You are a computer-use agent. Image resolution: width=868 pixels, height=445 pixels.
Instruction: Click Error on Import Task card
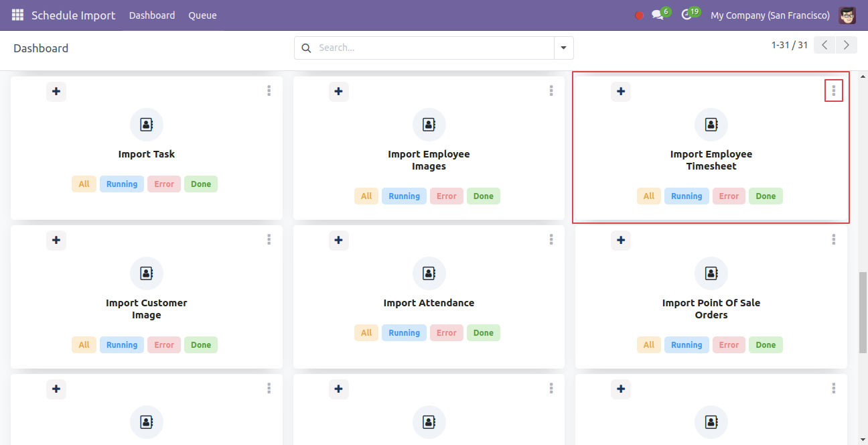(x=164, y=184)
